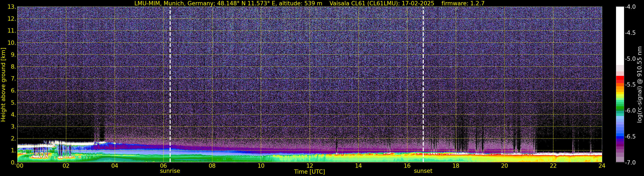This screenshot has height=176, width=644.
Task: Click the "Vaisala CL61 (CL61LMU): 17-02-2025" title text
Action: (382, 3)
